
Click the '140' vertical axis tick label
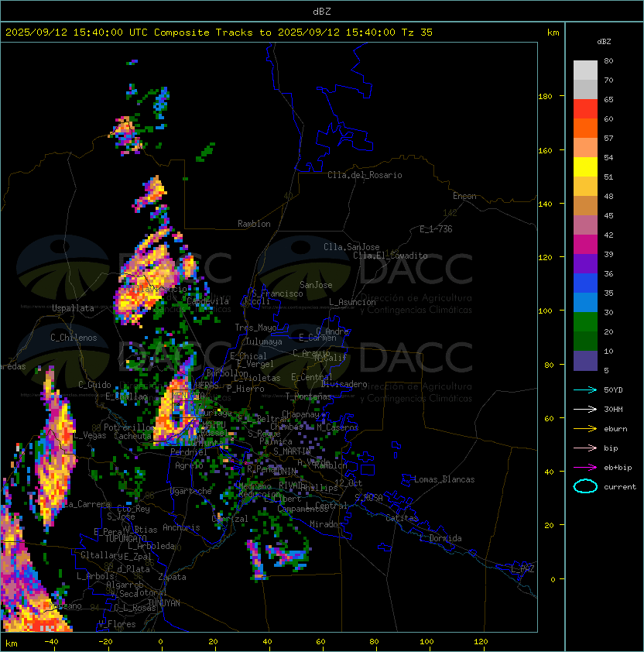tap(545, 204)
